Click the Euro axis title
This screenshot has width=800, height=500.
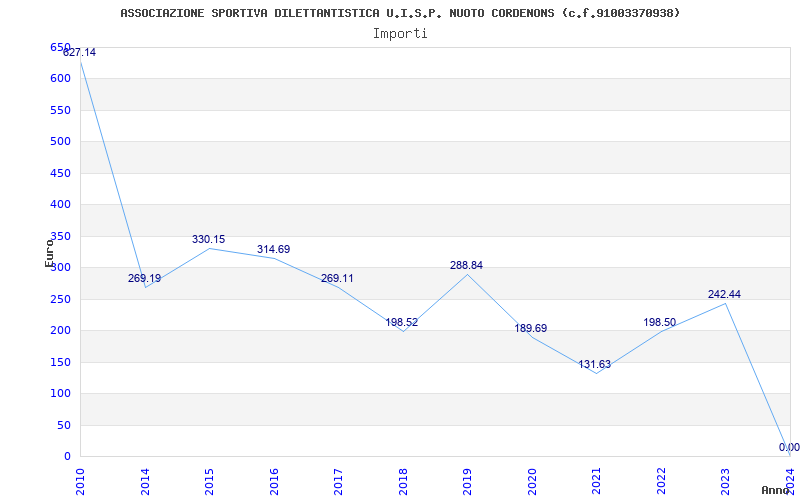click(x=49, y=253)
